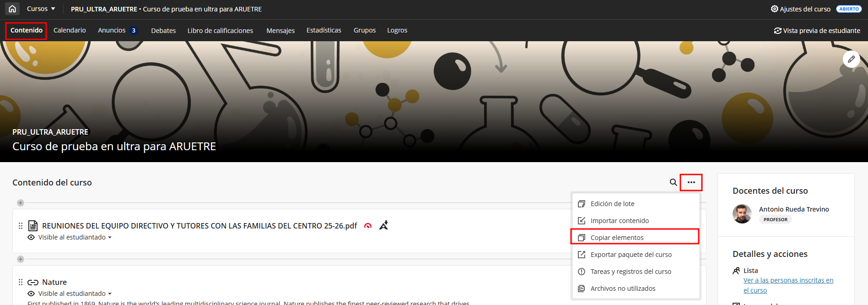The width and height of the screenshot is (868, 305).
Task: Click the pencil icon to edit banner
Action: 851,59
